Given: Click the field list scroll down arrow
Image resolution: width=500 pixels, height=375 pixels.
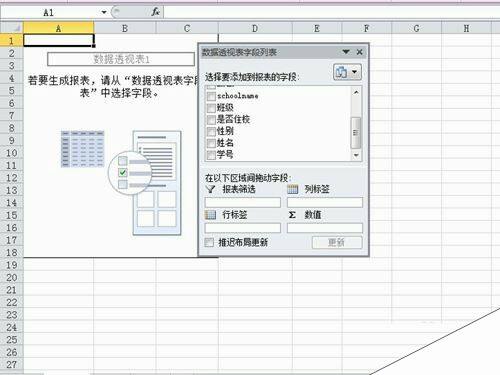Looking at the screenshot, I should coord(356,155).
